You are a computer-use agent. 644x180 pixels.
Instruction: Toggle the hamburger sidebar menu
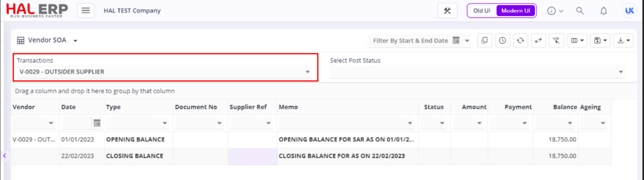pos(85,11)
